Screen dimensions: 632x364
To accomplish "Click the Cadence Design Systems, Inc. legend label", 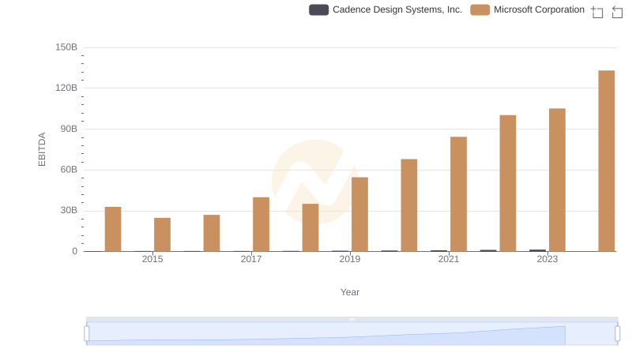I will click(x=397, y=9).
